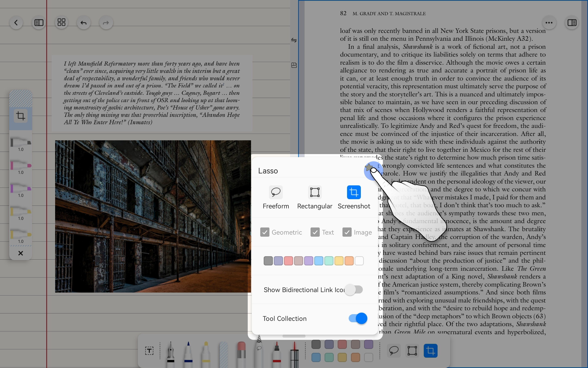Select the italic Mansfield Reformatory quote clipping
Image resolution: width=588 pixels, height=368 pixels.
(x=152, y=93)
